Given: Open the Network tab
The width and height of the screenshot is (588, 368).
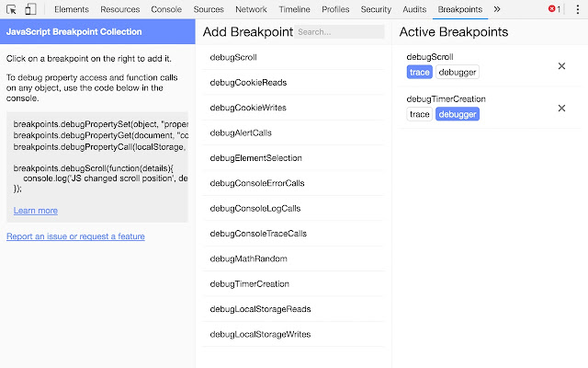Looking at the screenshot, I should coord(251,9).
